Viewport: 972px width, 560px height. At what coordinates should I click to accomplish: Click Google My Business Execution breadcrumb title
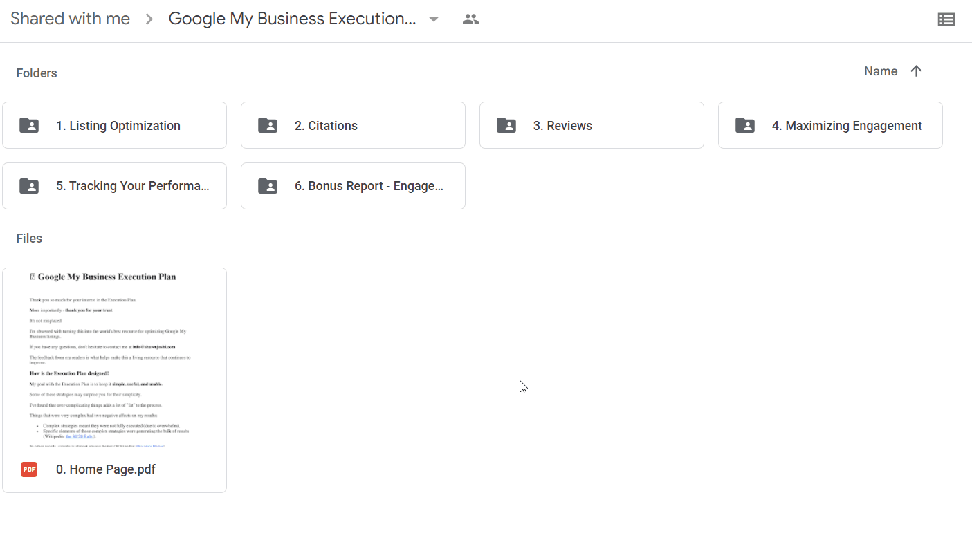[x=292, y=19]
